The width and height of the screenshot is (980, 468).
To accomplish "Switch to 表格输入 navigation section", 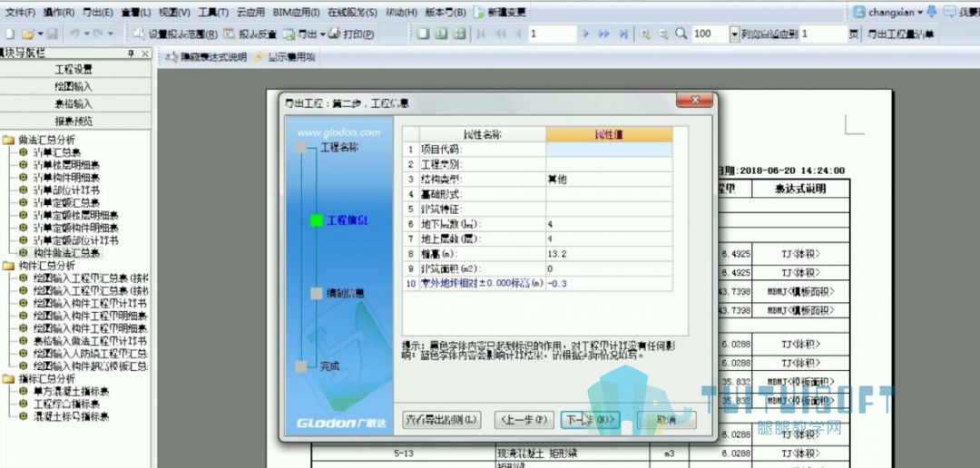I will tap(74, 103).
